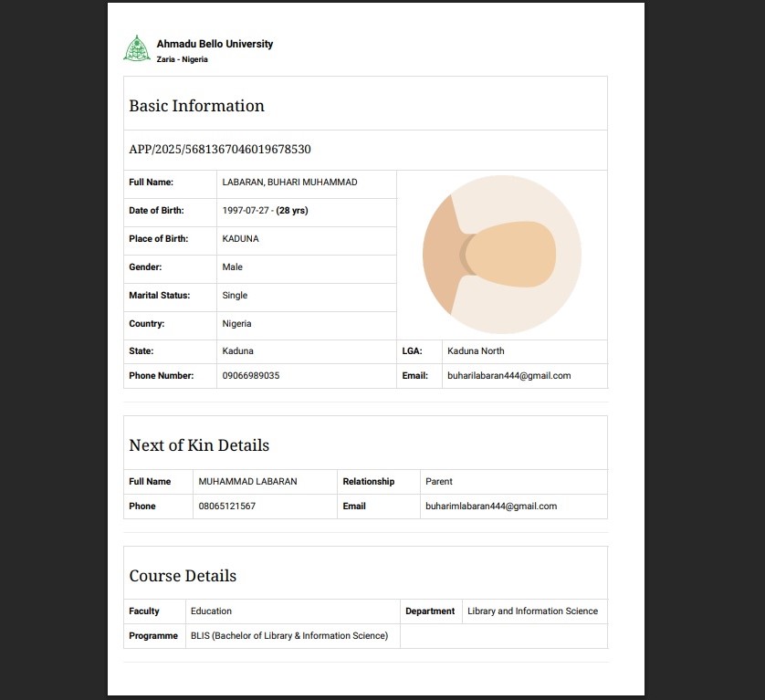This screenshot has width=765, height=700.
Task: Click next of kin name MUHAMMAD LABARAN
Action: (247, 482)
